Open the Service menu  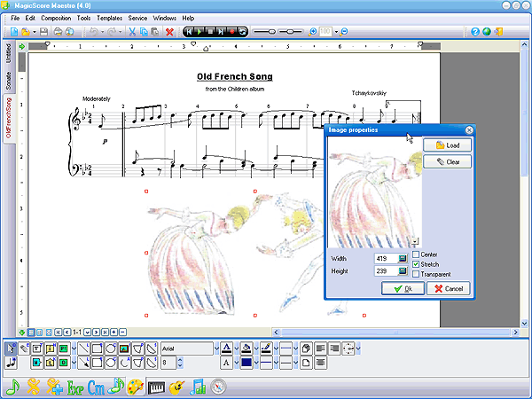pos(137,19)
